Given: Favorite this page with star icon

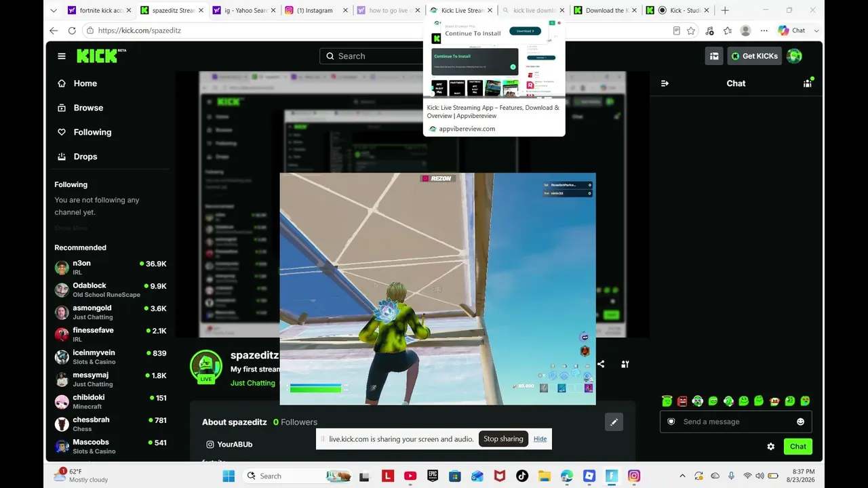Looking at the screenshot, I should click(x=691, y=30).
